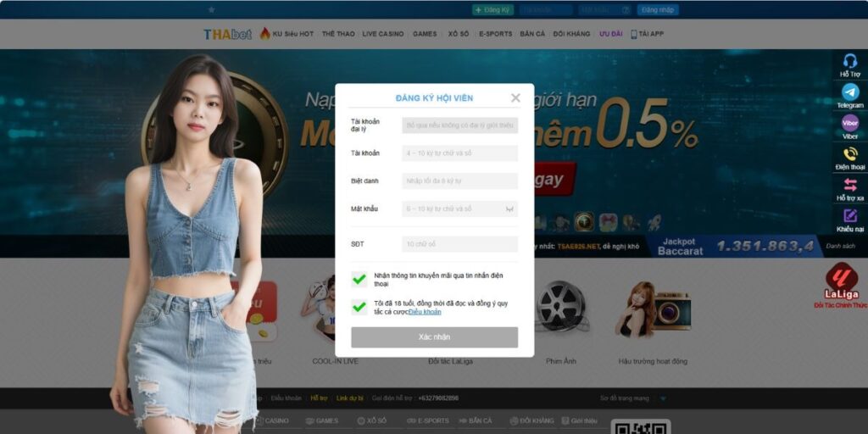The height and width of the screenshot is (434, 868).
Task: Click the Tài khoản username input field
Action: coord(459,153)
